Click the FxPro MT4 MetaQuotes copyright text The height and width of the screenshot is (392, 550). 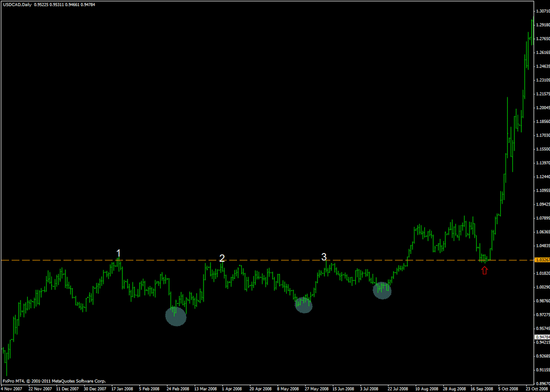(54, 381)
